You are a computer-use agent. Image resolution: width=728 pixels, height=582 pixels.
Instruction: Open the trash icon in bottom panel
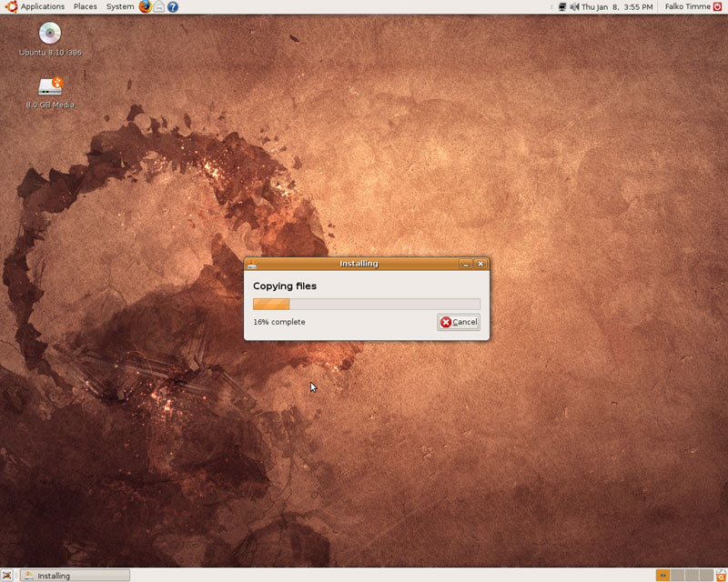tap(721, 576)
